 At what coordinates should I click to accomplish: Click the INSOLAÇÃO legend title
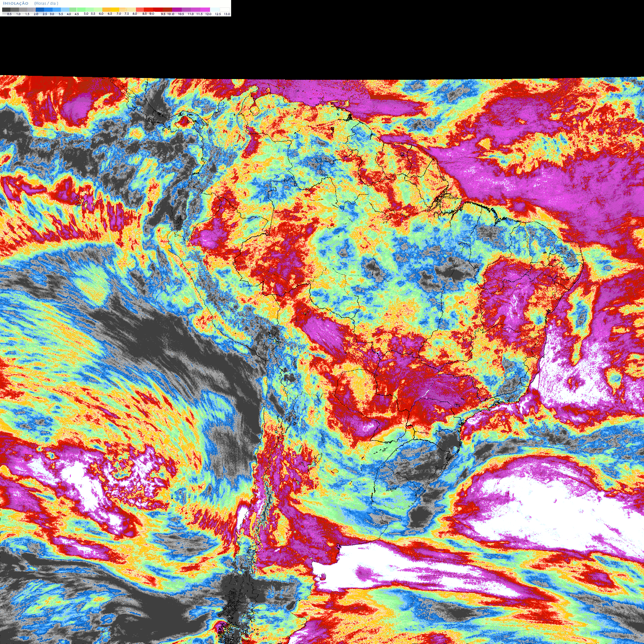(16, 4)
